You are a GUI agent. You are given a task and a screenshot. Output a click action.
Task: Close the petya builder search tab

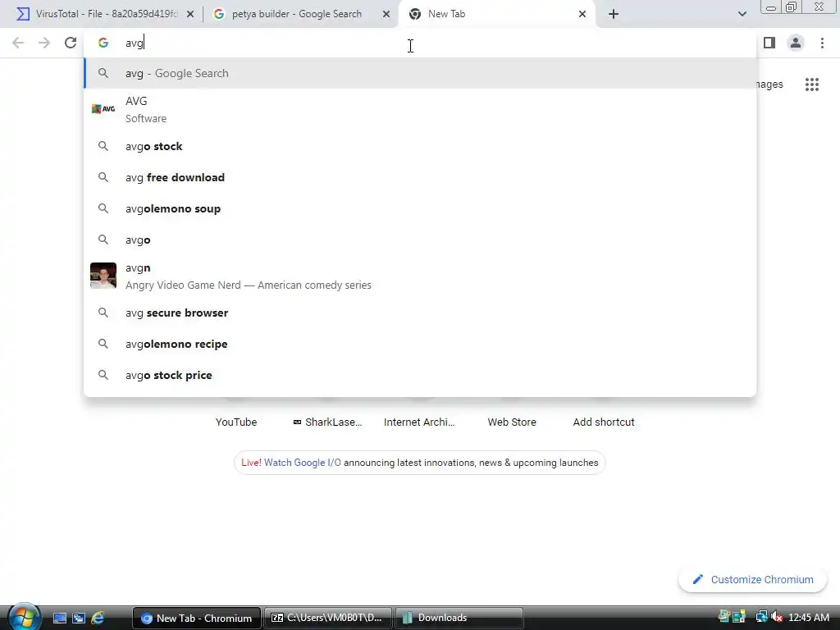(x=386, y=15)
